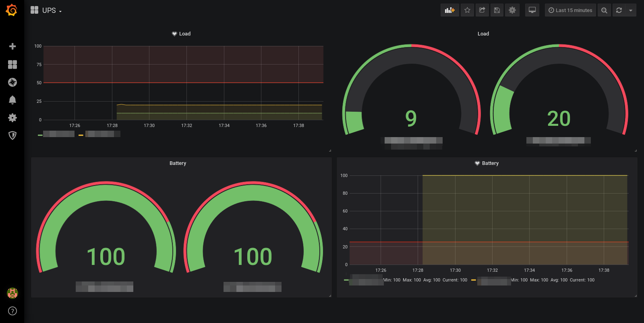Click the alert heart icon on Battery graph
Image resolution: width=644 pixels, height=323 pixels.
click(477, 163)
